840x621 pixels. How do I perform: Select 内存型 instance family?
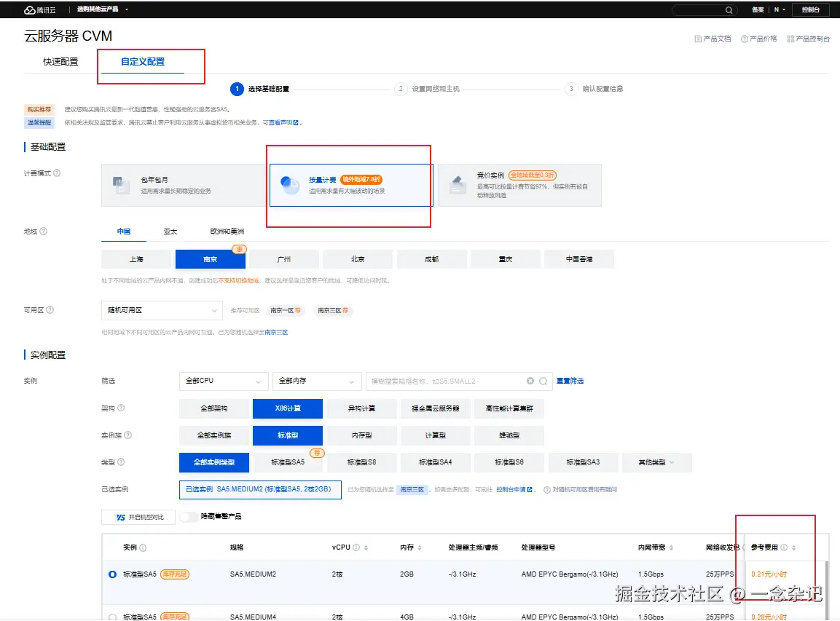361,435
